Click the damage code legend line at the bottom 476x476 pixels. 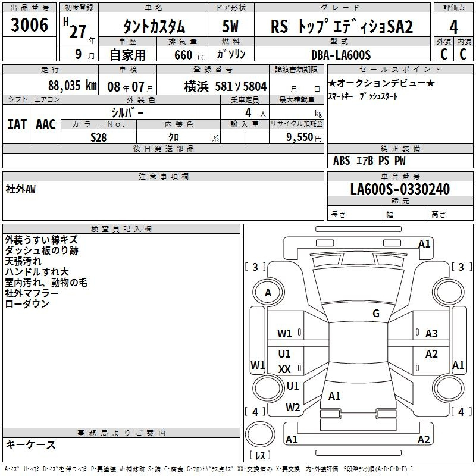click(x=209, y=469)
